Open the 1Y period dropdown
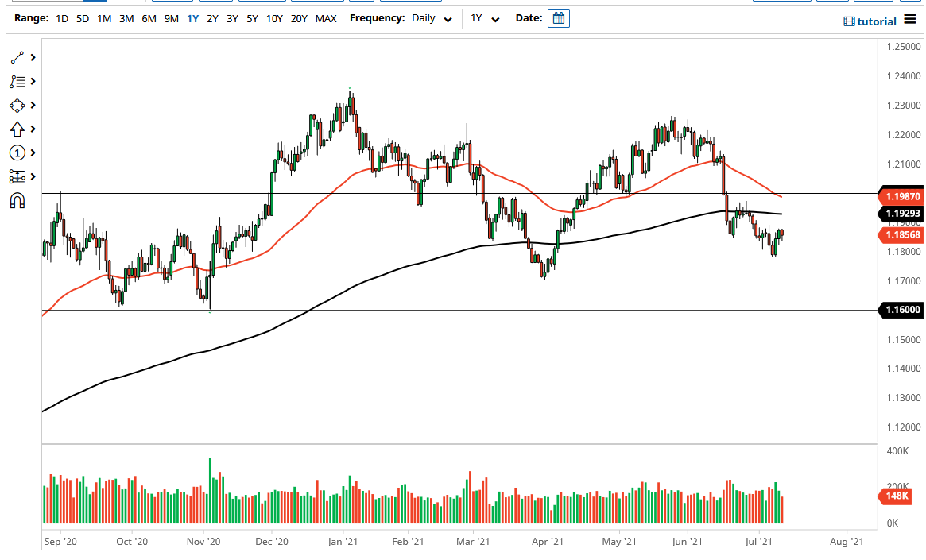Image resolution: width=926 pixels, height=560 pixels. point(484,18)
